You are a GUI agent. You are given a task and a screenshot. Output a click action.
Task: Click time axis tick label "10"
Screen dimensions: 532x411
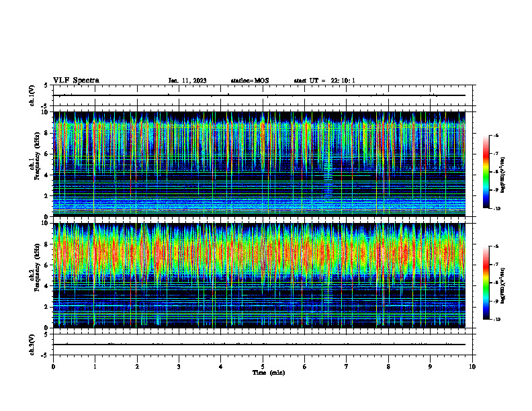pyautogui.click(x=472, y=367)
